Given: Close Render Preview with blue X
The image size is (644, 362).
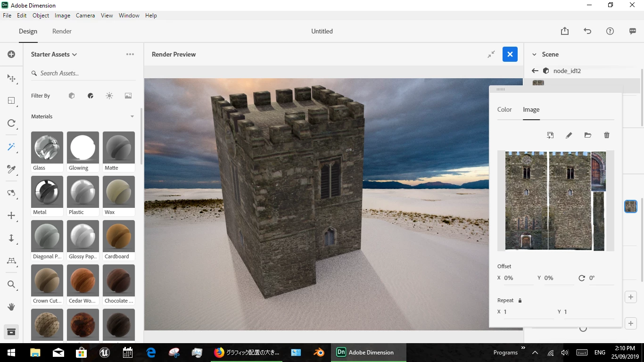Looking at the screenshot, I should click(x=510, y=54).
